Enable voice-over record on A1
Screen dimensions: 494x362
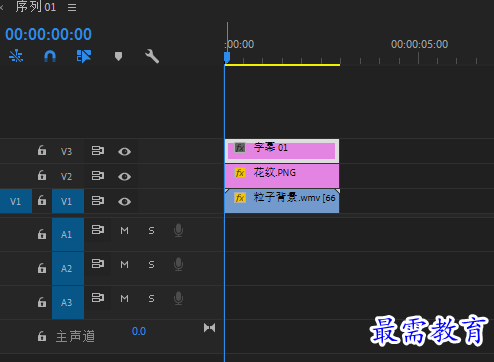[x=179, y=230]
